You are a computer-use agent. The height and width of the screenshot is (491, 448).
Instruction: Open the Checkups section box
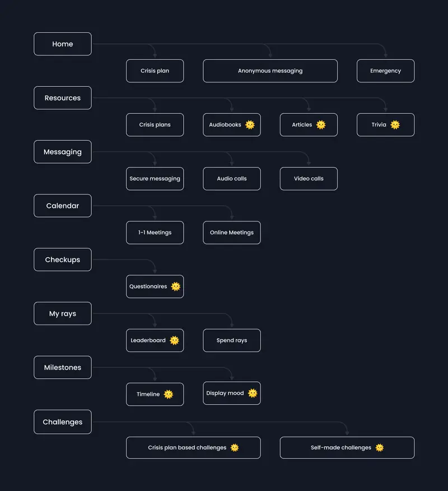click(63, 260)
